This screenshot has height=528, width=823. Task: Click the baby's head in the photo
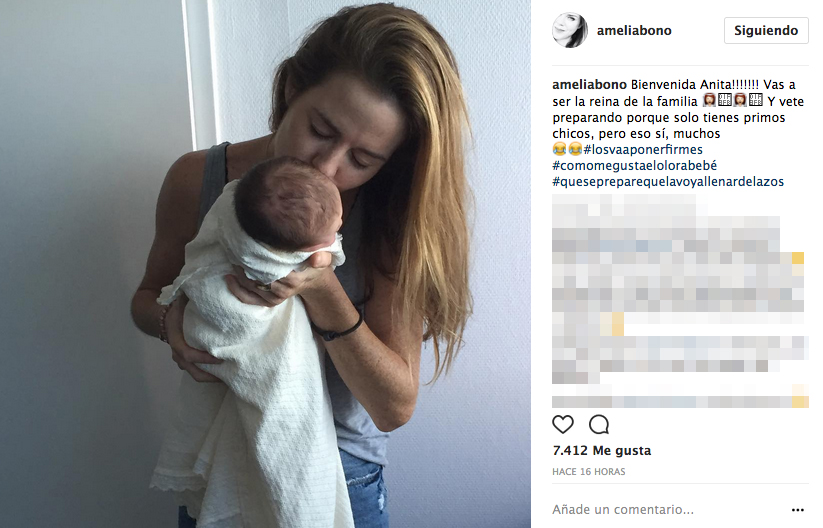click(288, 204)
